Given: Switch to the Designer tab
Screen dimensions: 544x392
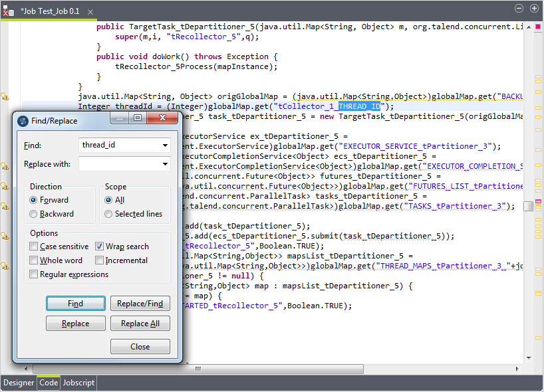Looking at the screenshot, I should click(x=18, y=383).
